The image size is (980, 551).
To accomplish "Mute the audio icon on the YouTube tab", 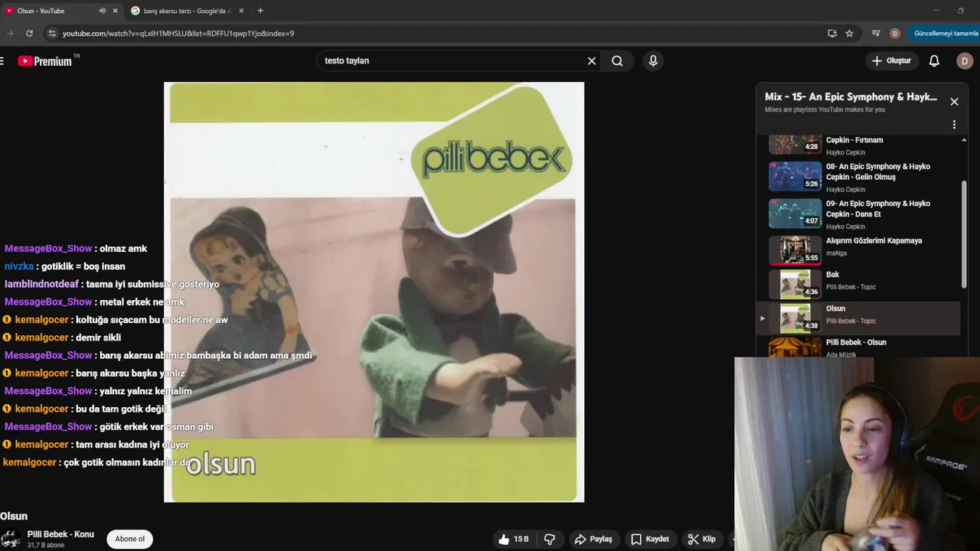I will click(103, 11).
